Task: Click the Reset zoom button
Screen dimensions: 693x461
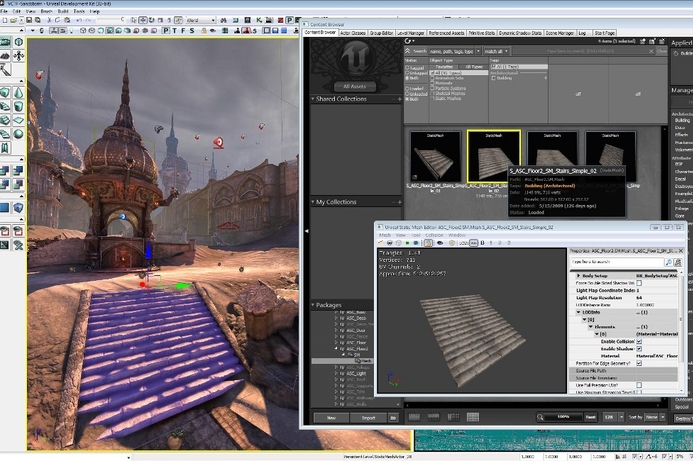Action: 590,417
